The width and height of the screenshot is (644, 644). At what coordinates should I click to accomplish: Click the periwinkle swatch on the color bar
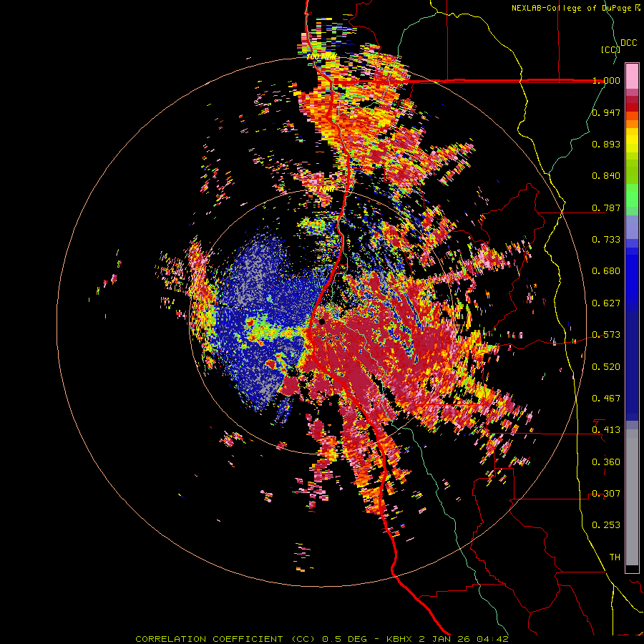pyautogui.click(x=632, y=227)
